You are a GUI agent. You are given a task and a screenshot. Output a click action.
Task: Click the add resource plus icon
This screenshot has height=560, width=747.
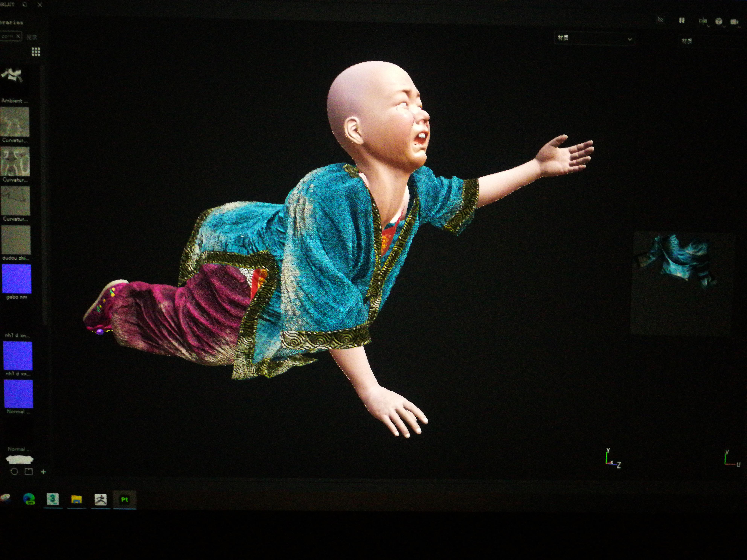pos(43,472)
